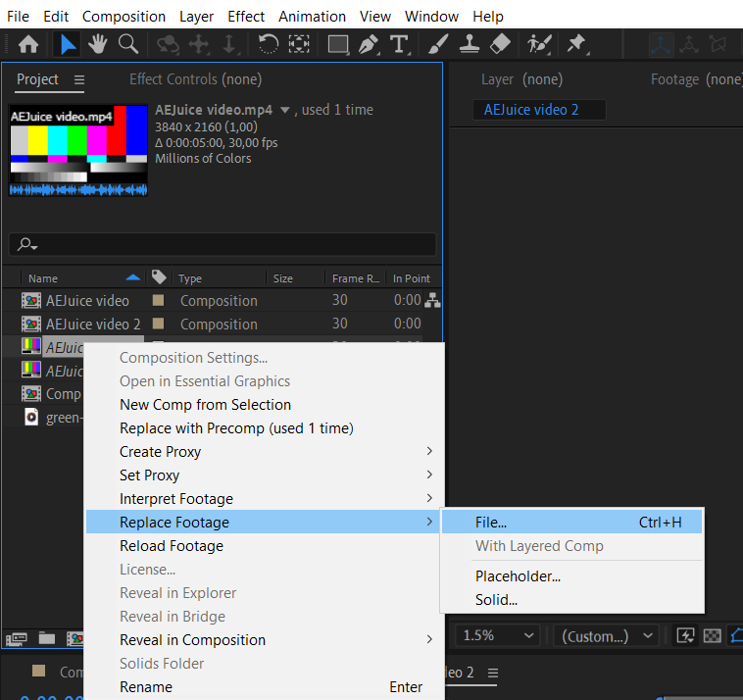
Task: Click the Project search input field
Action: (223, 244)
